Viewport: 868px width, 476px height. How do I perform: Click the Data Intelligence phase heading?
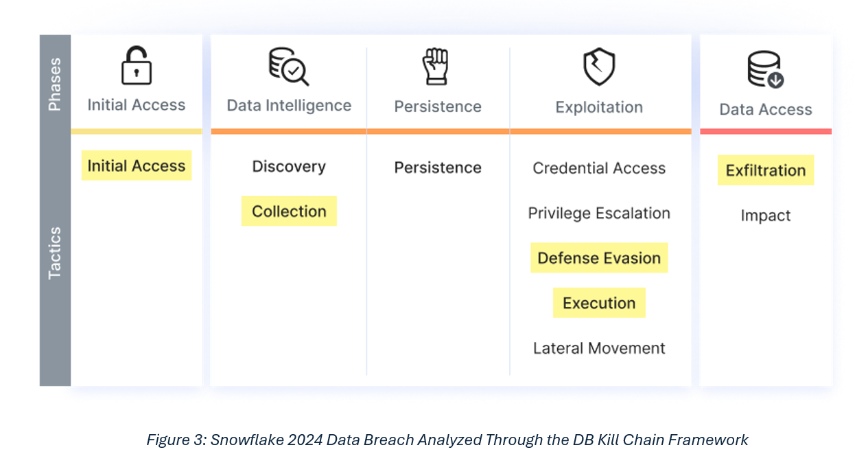pos(289,105)
